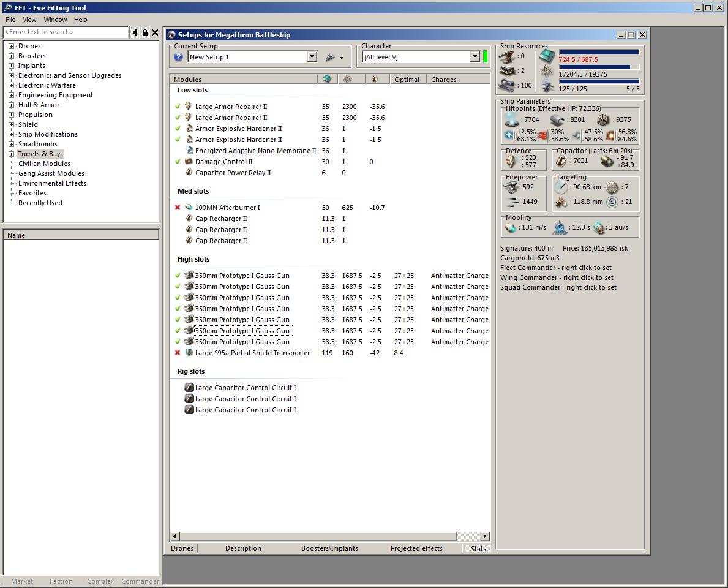Click the powergrid icon beside 17204.5 / 19375

coord(547,72)
